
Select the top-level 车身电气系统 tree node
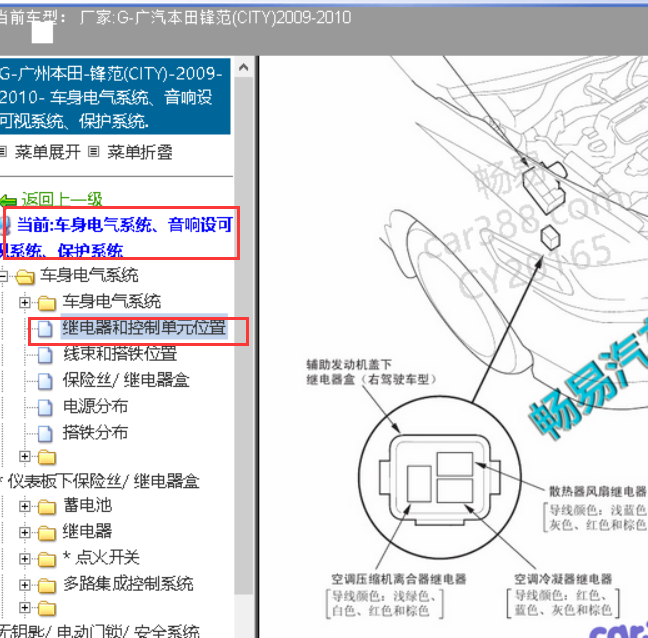click(x=89, y=275)
